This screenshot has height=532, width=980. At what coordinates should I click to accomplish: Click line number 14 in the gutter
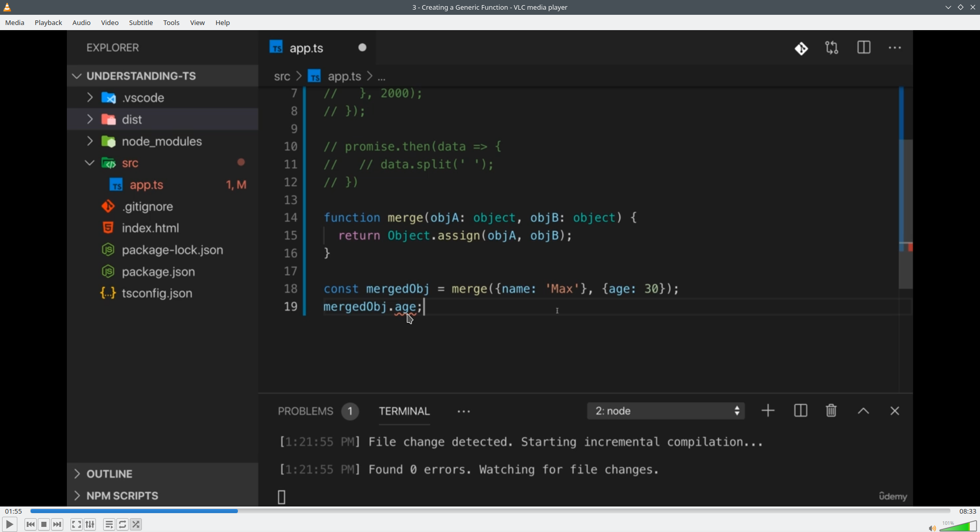[x=290, y=218]
